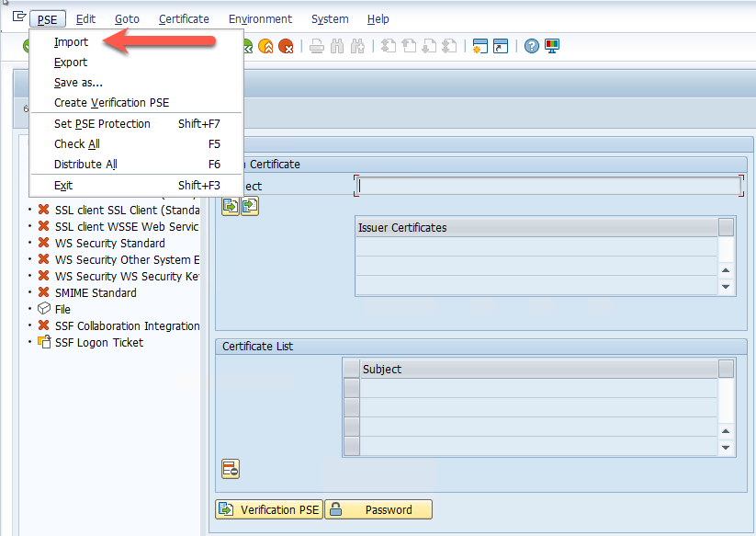Click the Customize Local Layout monitor icon
This screenshot has height=536, width=756.
pyautogui.click(x=552, y=46)
